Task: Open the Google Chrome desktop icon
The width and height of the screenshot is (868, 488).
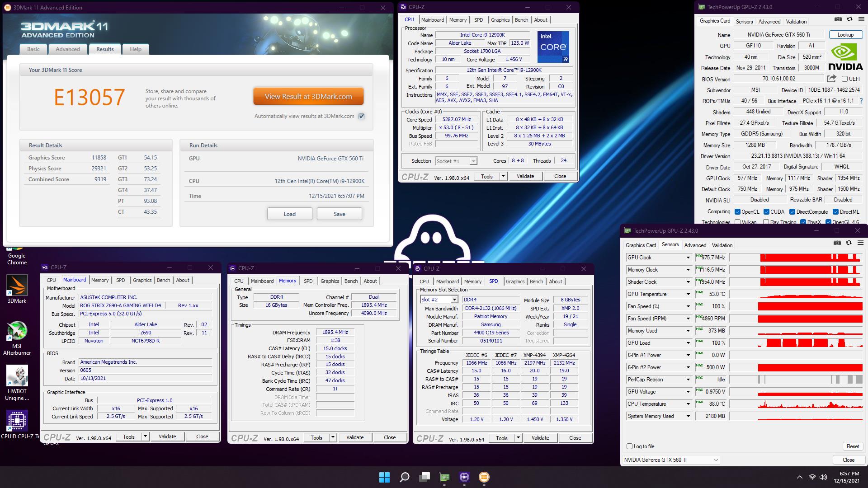Action: [17, 255]
